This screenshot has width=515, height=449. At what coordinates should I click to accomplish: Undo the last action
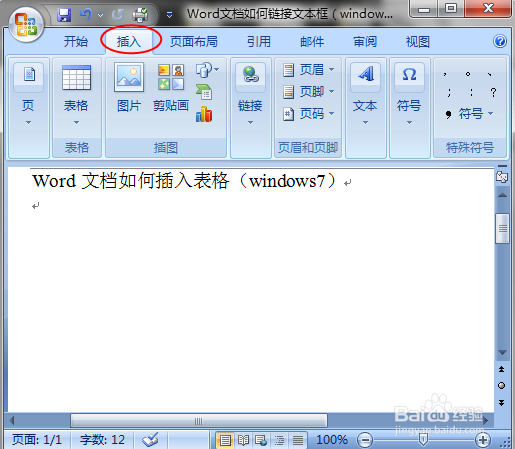click(x=86, y=15)
